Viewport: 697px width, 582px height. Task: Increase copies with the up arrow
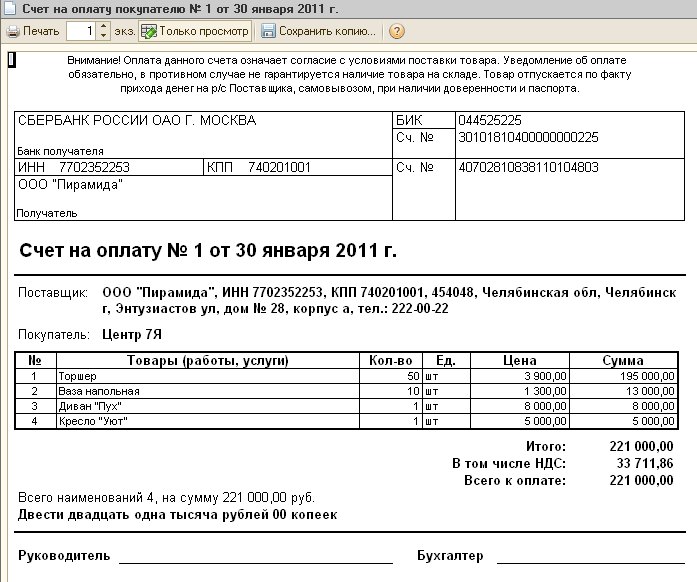pyautogui.click(x=103, y=27)
